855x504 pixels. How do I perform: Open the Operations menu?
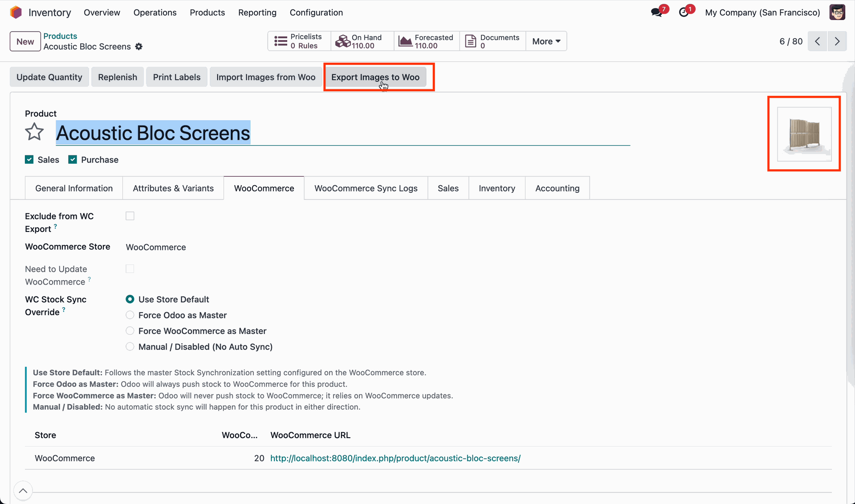click(x=155, y=12)
